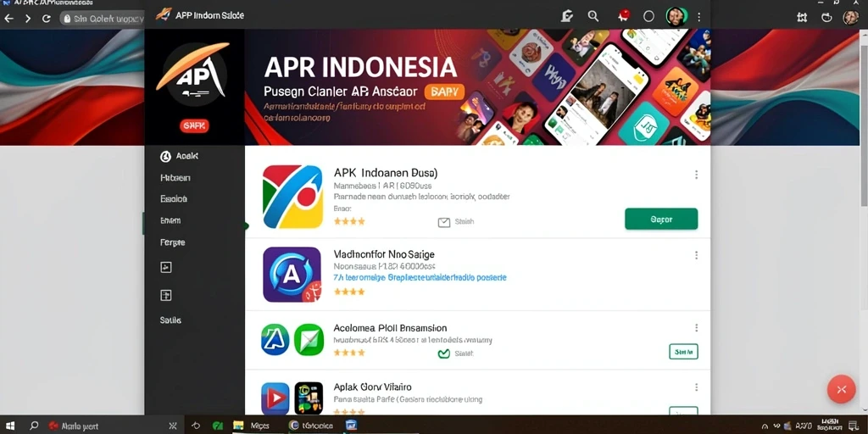Open the browser taskbar item with round icon
The height and width of the screenshot is (434, 868).
pos(311,426)
